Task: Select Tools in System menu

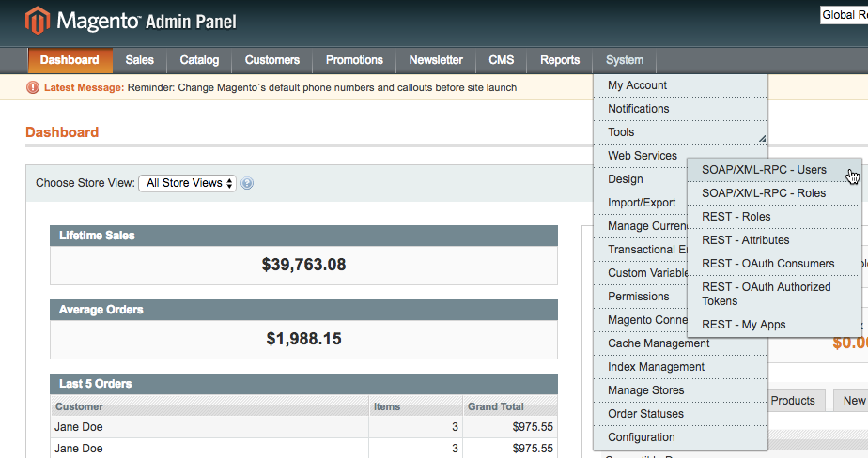Action: 680,132
